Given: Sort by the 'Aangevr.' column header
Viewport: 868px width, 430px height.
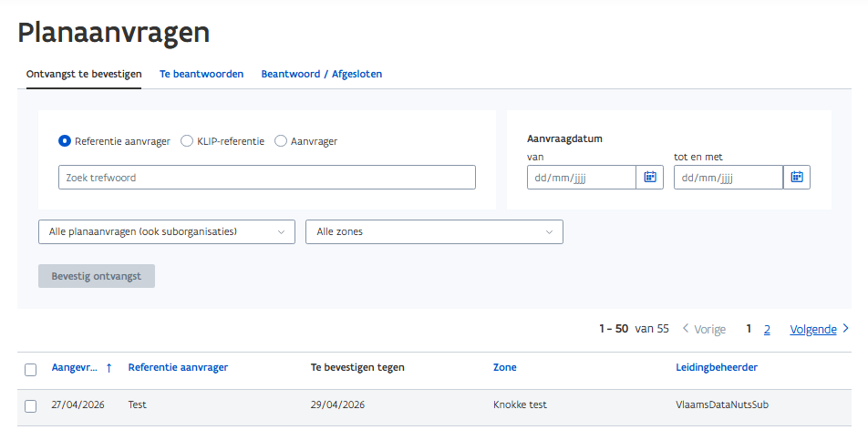Looking at the screenshot, I should point(74,367).
